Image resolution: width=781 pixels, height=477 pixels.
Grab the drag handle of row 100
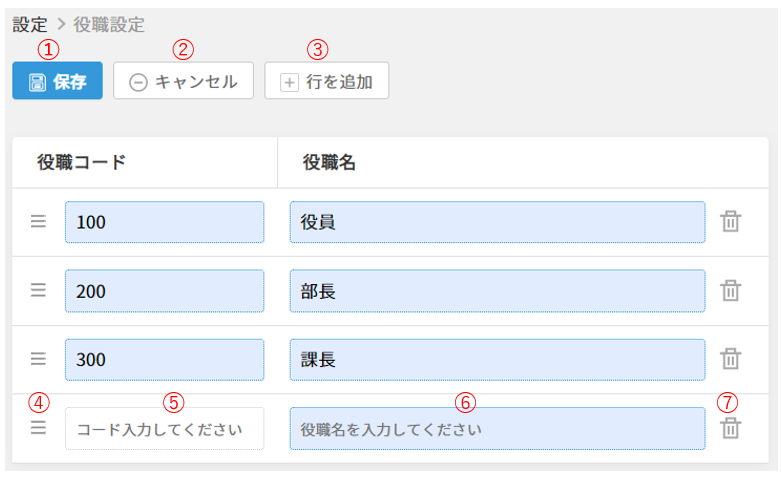pos(38,222)
